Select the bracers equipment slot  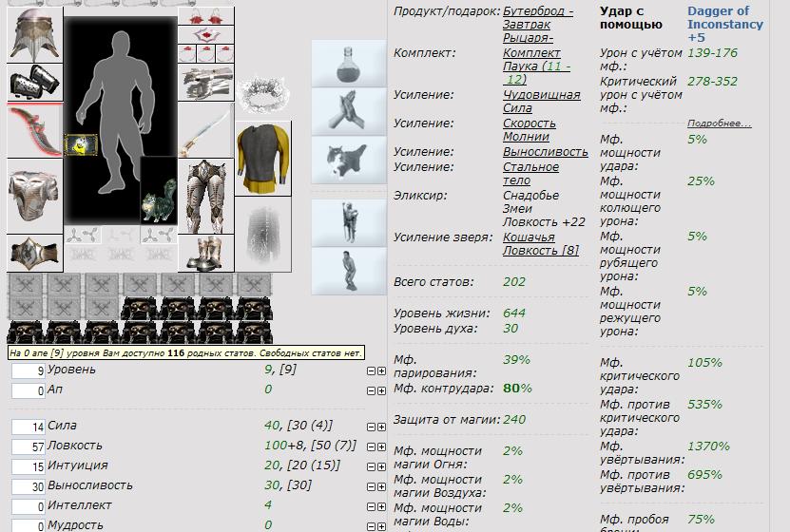[x=35, y=83]
